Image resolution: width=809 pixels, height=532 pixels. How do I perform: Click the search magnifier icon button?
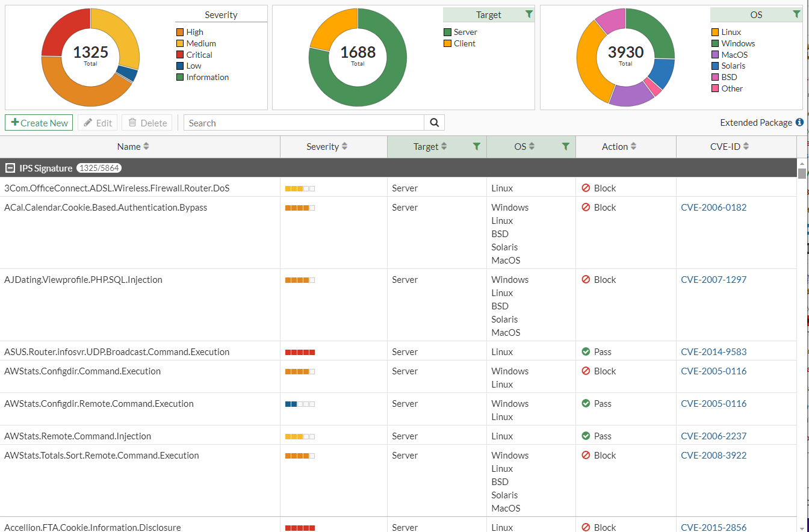coord(434,123)
